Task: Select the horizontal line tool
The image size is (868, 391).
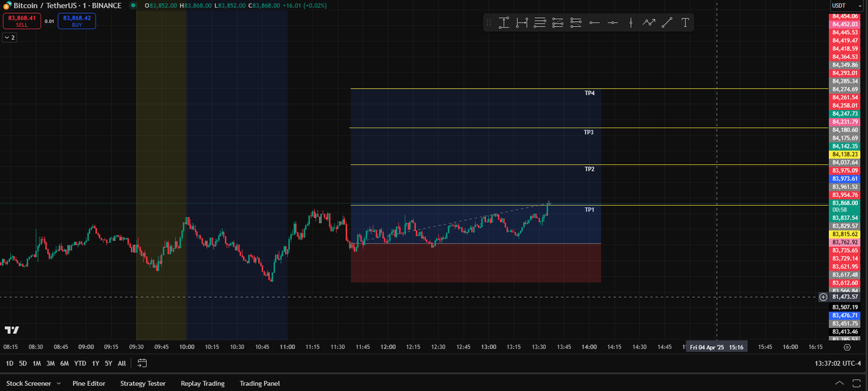Action: (613, 23)
